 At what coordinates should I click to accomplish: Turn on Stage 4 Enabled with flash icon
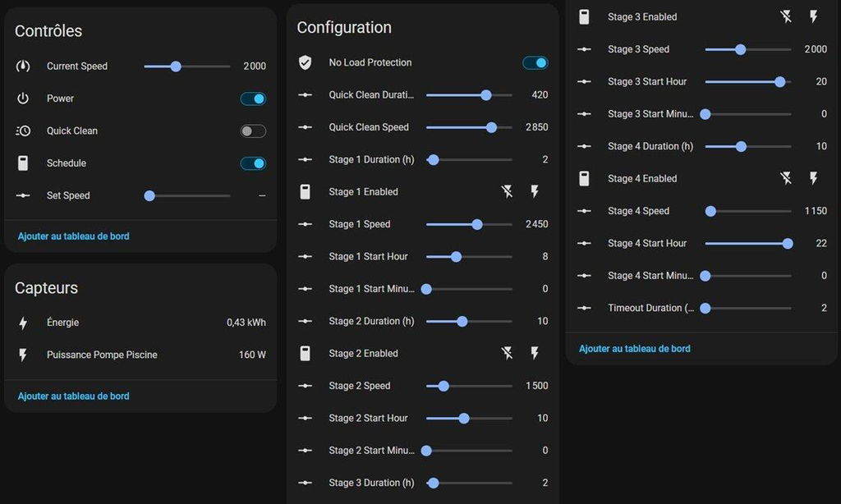[814, 178]
